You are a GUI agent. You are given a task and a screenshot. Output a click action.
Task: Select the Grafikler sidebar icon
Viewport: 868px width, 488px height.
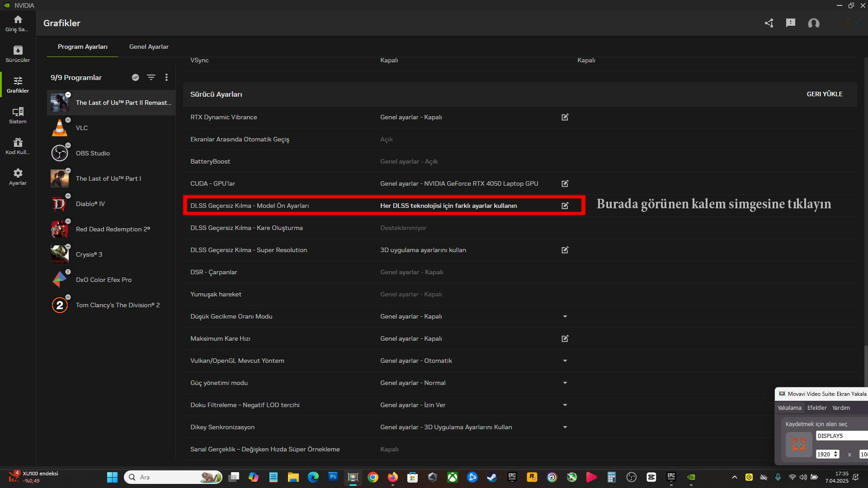point(18,84)
